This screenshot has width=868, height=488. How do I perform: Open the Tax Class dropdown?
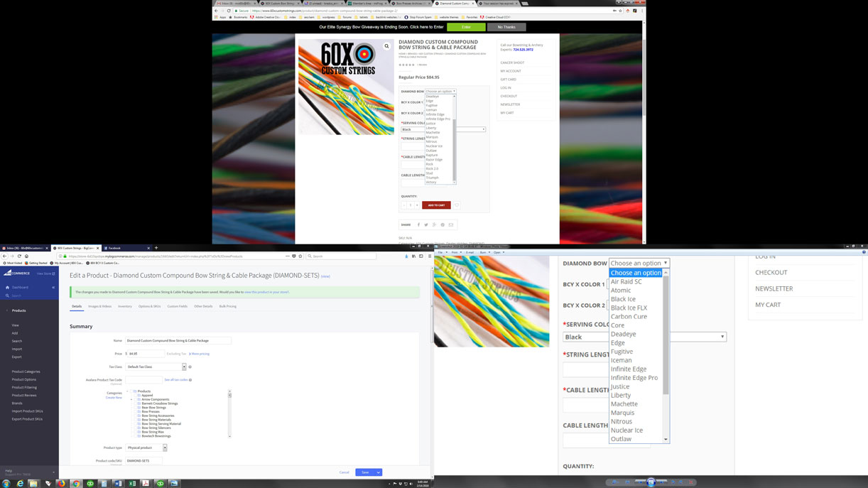(156, 367)
